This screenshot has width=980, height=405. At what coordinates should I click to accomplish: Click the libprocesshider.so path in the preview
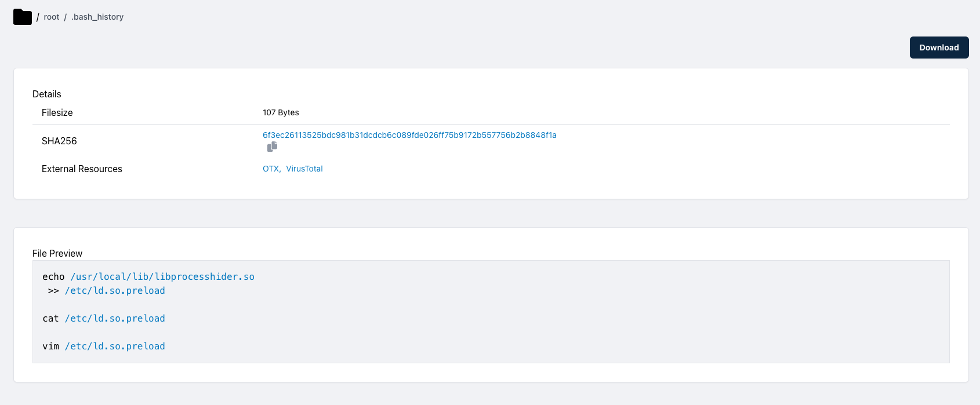pyautogui.click(x=162, y=277)
